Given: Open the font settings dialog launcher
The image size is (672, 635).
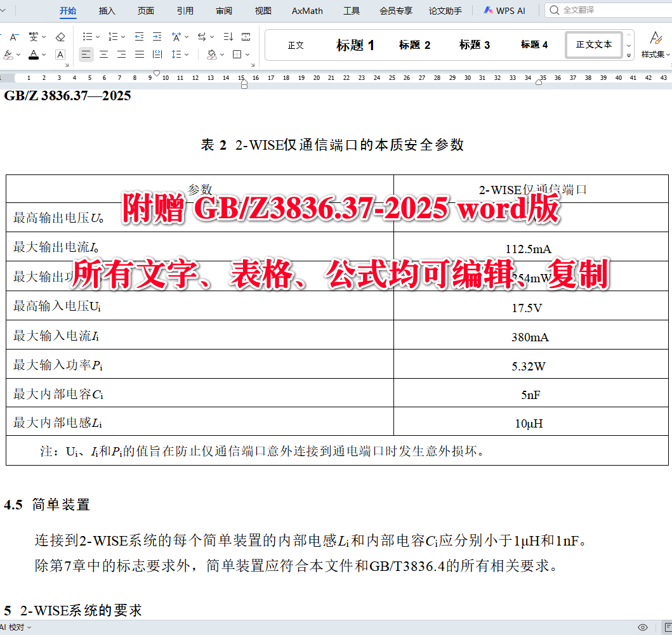Looking at the screenshot, I should click(67, 65).
